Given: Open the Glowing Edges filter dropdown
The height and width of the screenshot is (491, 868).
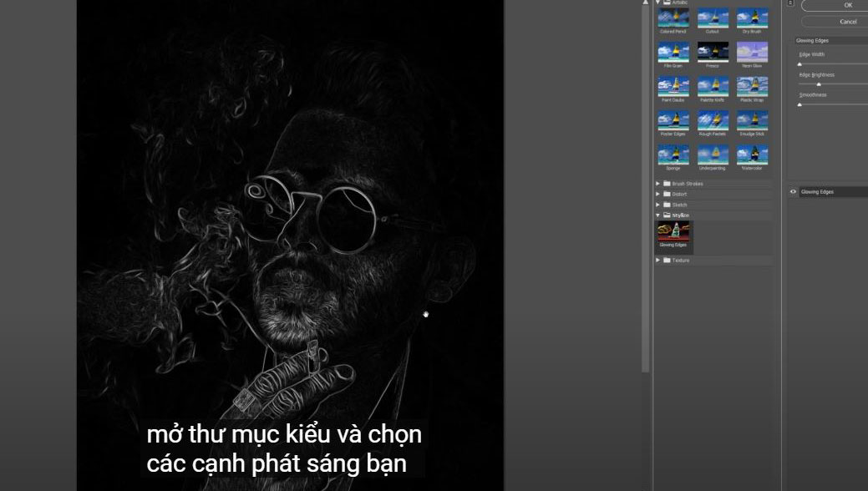Looking at the screenshot, I should point(831,40).
